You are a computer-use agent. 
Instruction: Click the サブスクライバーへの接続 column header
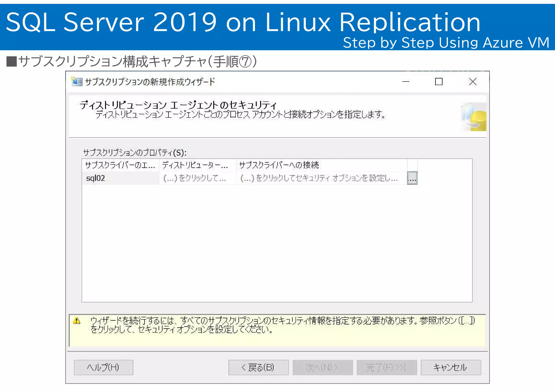[x=322, y=165]
